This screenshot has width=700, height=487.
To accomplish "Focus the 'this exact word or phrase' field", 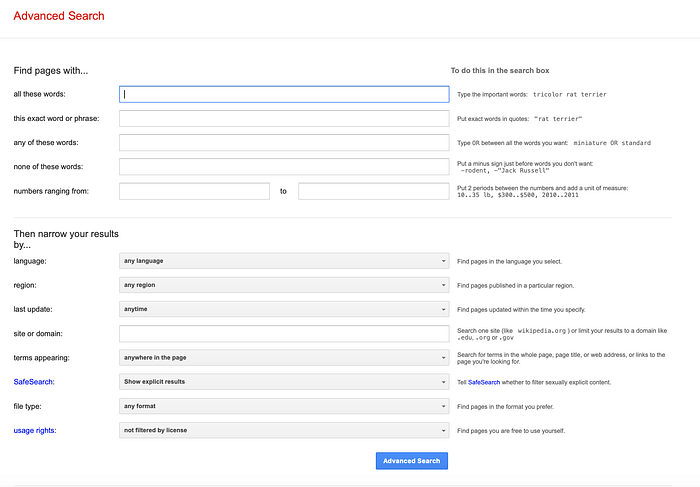I will point(284,119).
